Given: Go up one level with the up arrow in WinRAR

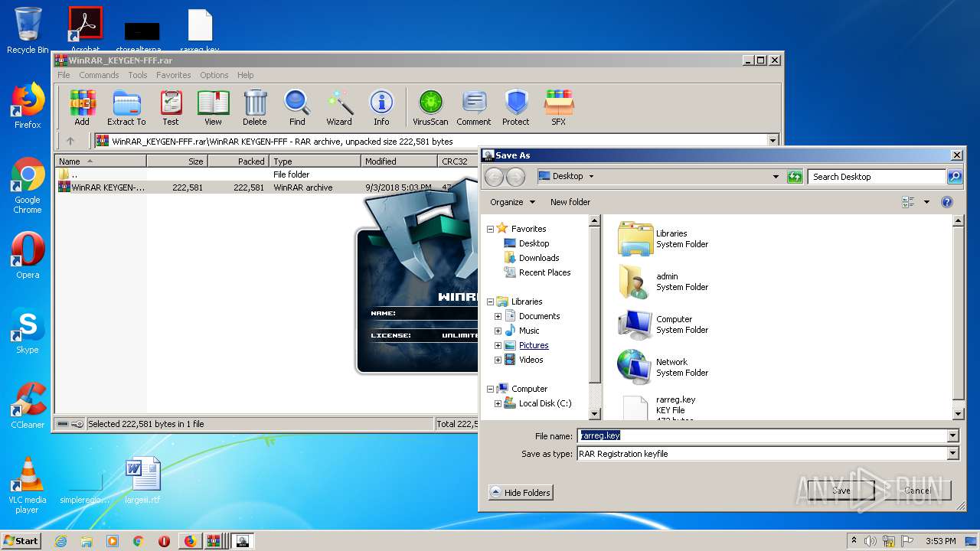Looking at the screenshot, I should point(70,141).
